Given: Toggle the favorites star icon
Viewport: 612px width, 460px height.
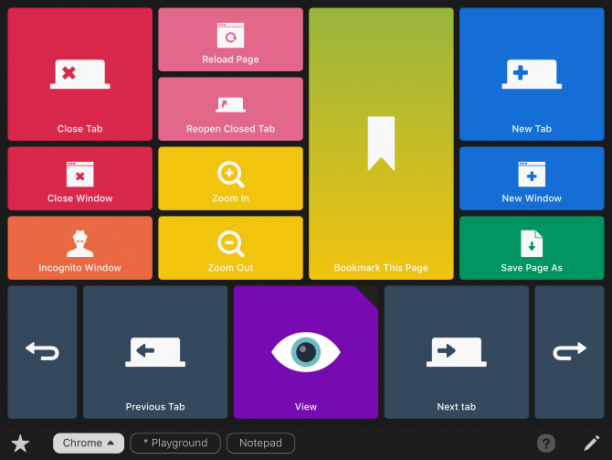Looking at the screenshot, I should pyautogui.click(x=20, y=444).
